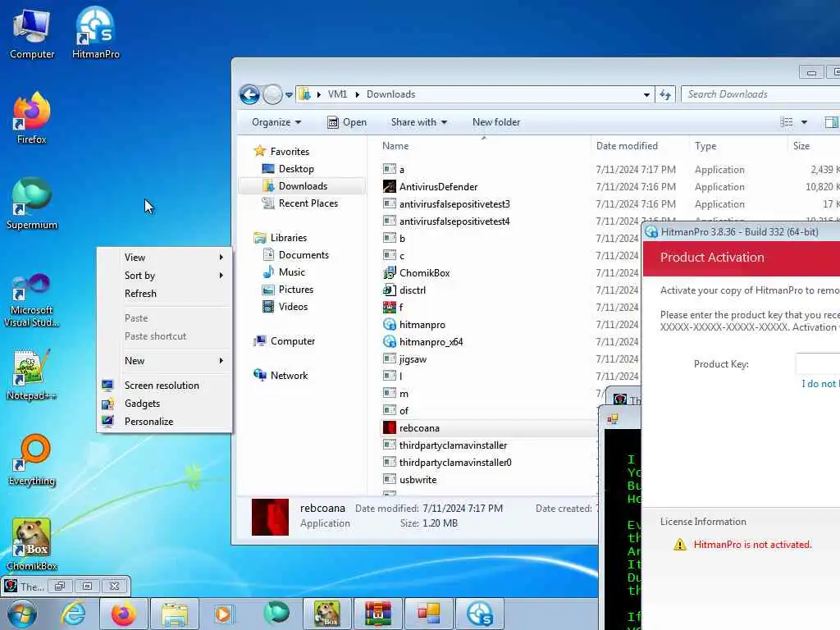The height and width of the screenshot is (630, 840).
Task: Open the ChomikBox desktop shortcut
Action: coord(32,545)
